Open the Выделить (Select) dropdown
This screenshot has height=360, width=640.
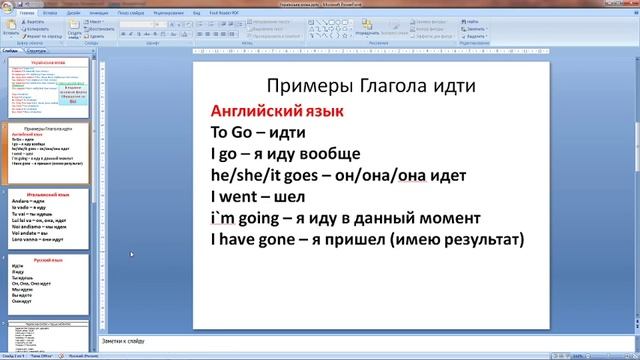(474, 36)
